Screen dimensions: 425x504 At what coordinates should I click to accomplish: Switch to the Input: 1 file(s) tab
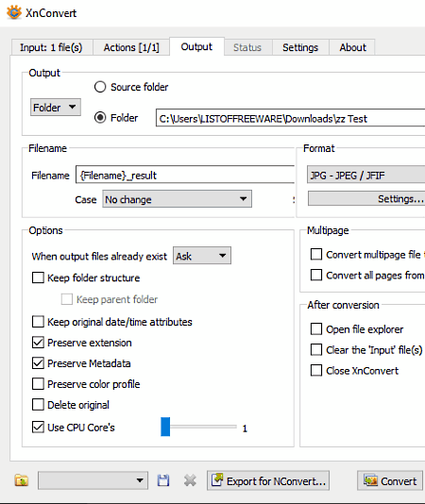click(52, 47)
